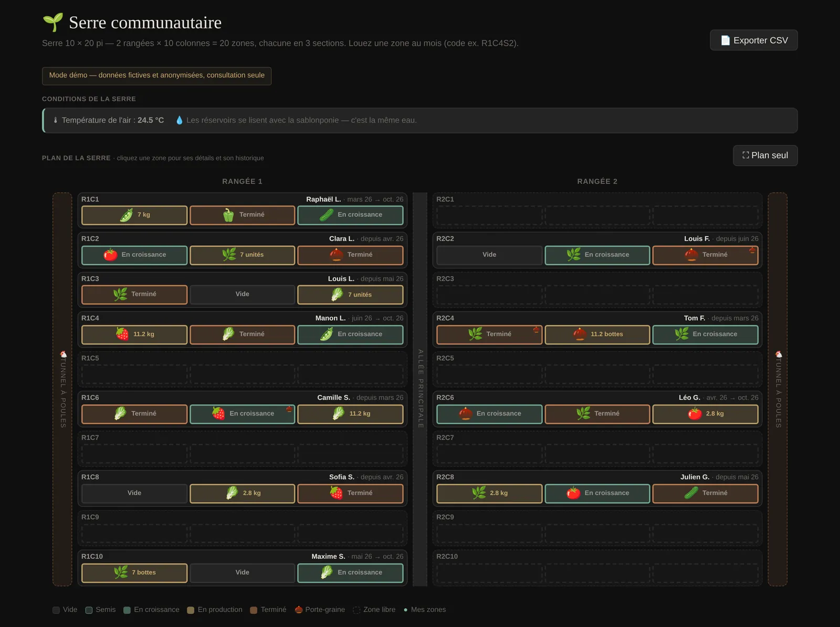Image resolution: width=840 pixels, height=627 pixels.
Task: Export data with Exporter CSV button
Action: pyautogui.click(x=754, y=40)
